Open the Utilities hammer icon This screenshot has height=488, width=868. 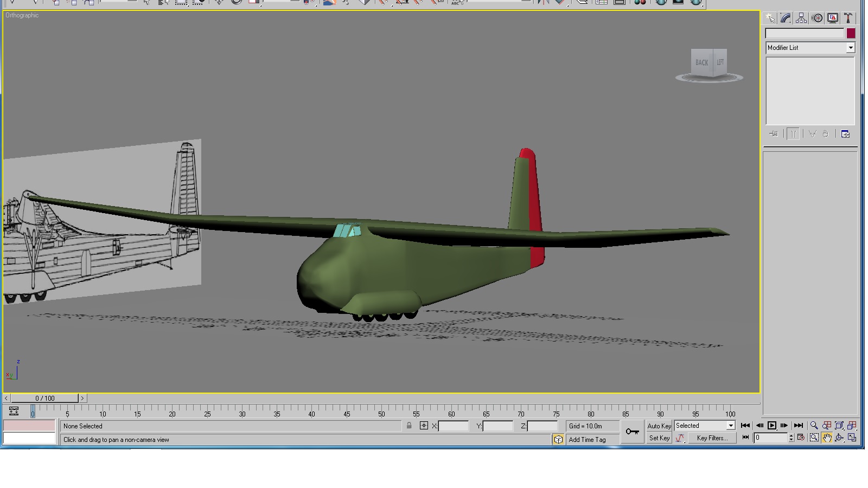coord(848,18)
